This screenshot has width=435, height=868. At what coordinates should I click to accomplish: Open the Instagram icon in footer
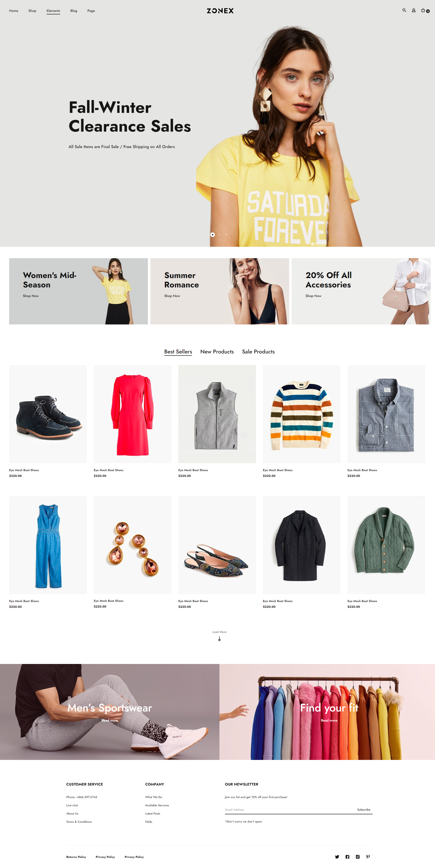[x=358, y=857]
